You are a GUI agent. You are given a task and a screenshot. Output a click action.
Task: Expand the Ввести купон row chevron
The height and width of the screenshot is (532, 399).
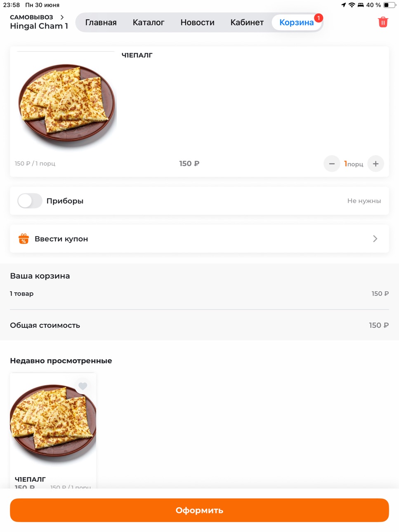click(x=375, y=239)
